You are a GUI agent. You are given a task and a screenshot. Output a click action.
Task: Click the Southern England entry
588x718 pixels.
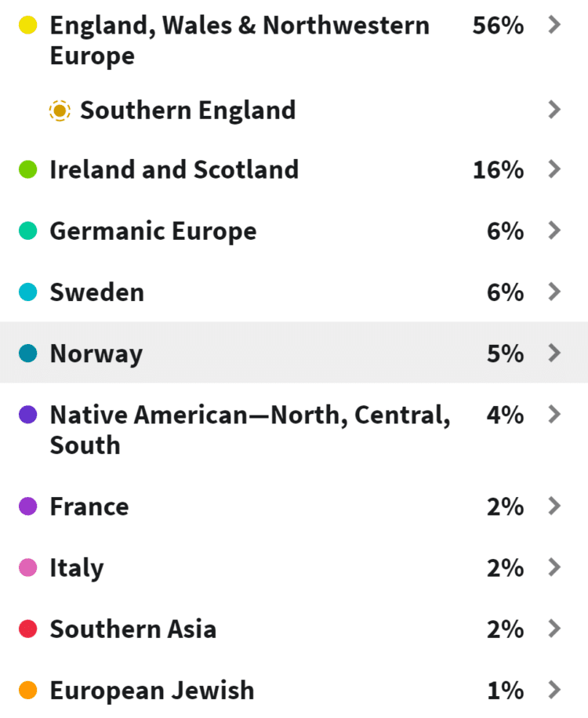click(x=188, y=110)
